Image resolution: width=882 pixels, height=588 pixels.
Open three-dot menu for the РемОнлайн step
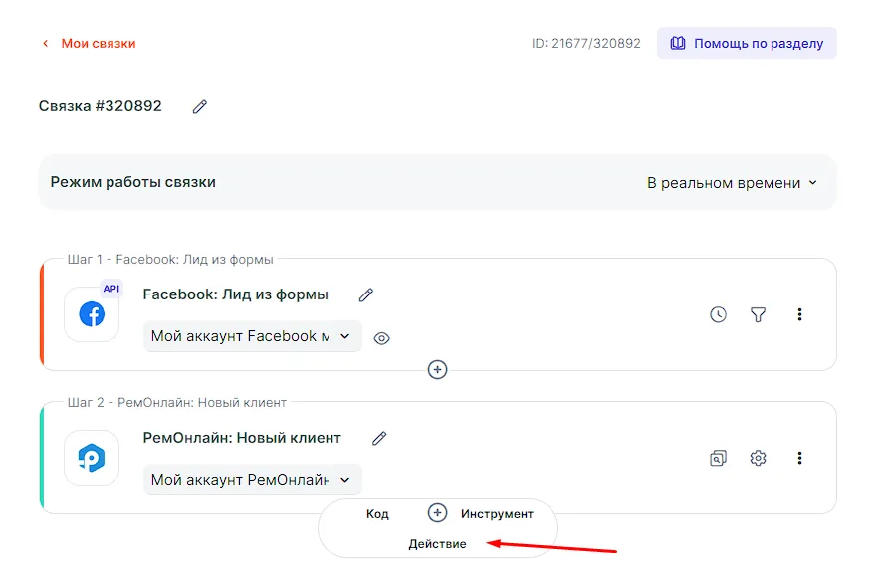point(799,458)
